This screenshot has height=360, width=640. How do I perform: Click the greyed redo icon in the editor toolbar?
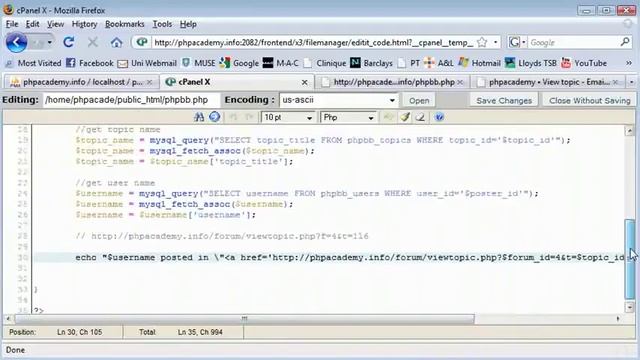(x=249, y=117)
